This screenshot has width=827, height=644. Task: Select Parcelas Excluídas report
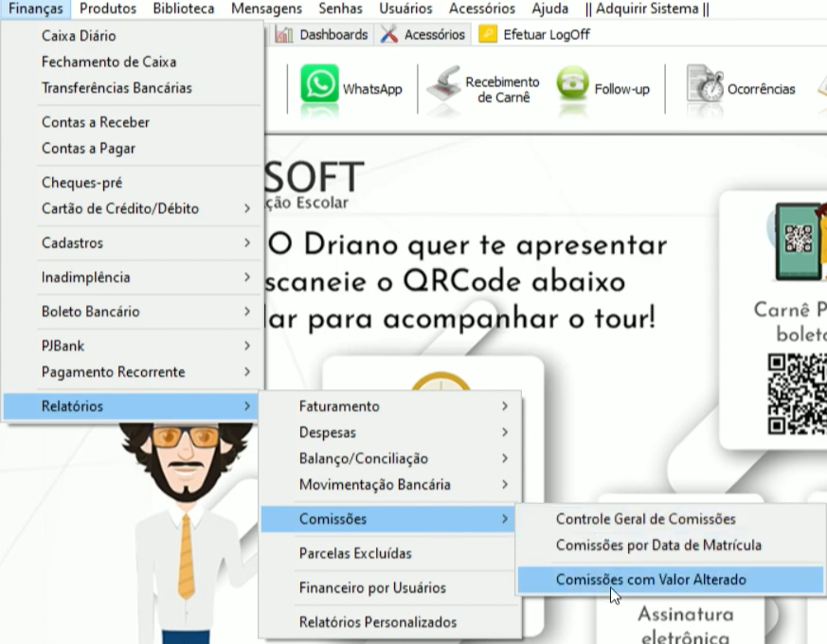(x=387, y=553)
